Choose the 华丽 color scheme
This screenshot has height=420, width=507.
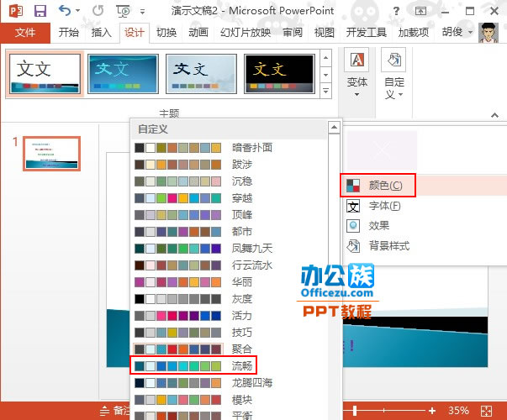[x=229, y=282]
